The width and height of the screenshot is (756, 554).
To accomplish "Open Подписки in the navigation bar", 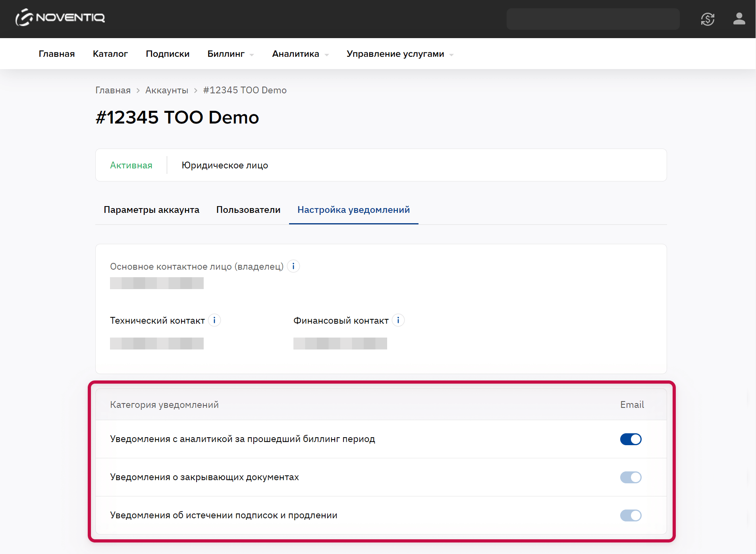I will (168, 54).
